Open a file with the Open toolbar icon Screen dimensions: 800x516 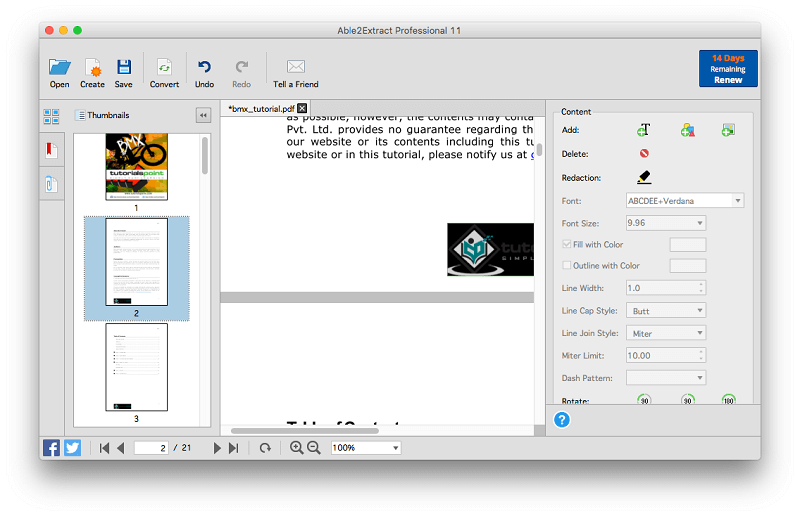pyautogui.click(x=60, y=67)
